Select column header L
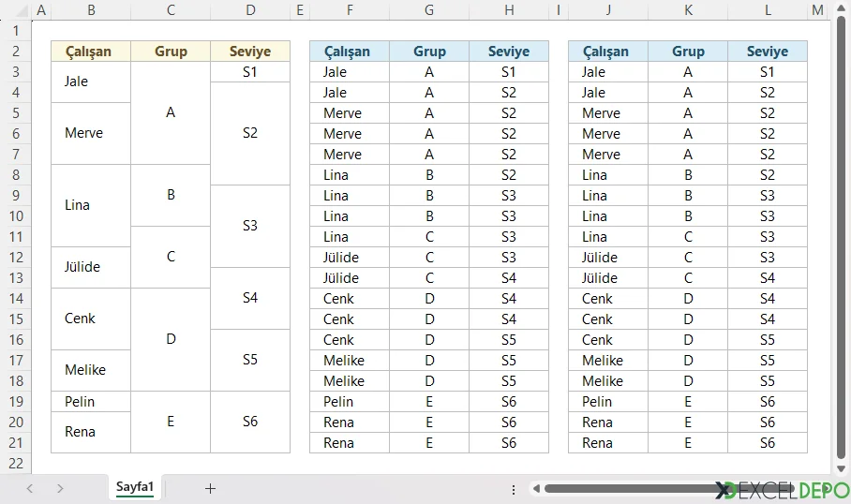This screenshot has width=851, height=504. pos(768,10)
